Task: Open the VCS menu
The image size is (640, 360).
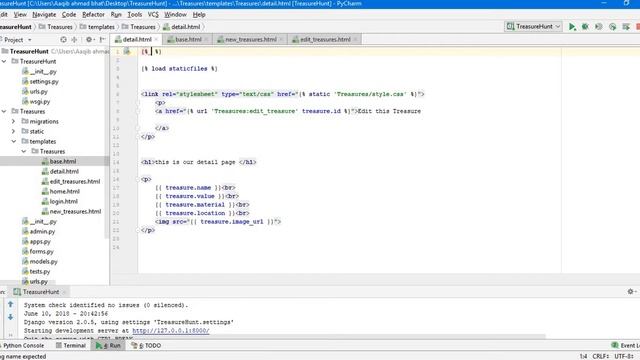Action: coord(153,14)
